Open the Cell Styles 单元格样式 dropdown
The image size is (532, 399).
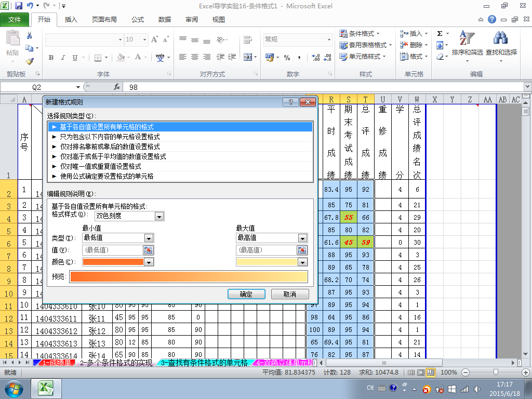coord(362,56)
